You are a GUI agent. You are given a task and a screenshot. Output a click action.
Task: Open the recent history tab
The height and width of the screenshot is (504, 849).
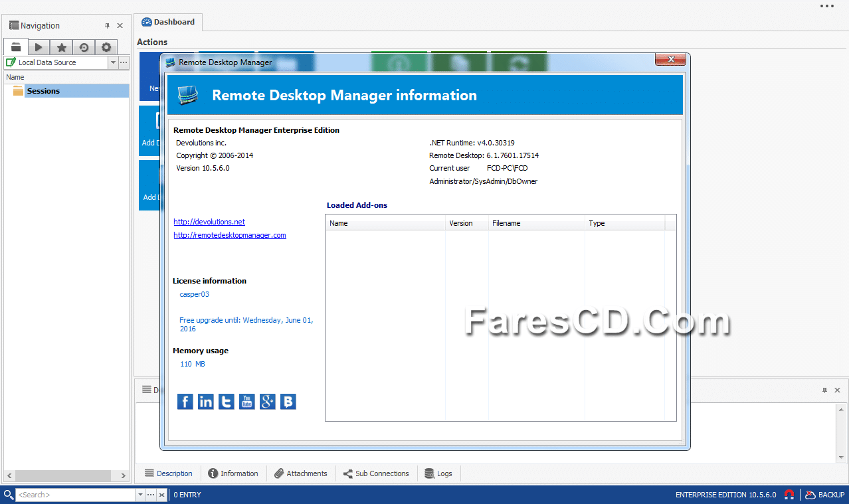click(84, 47)
